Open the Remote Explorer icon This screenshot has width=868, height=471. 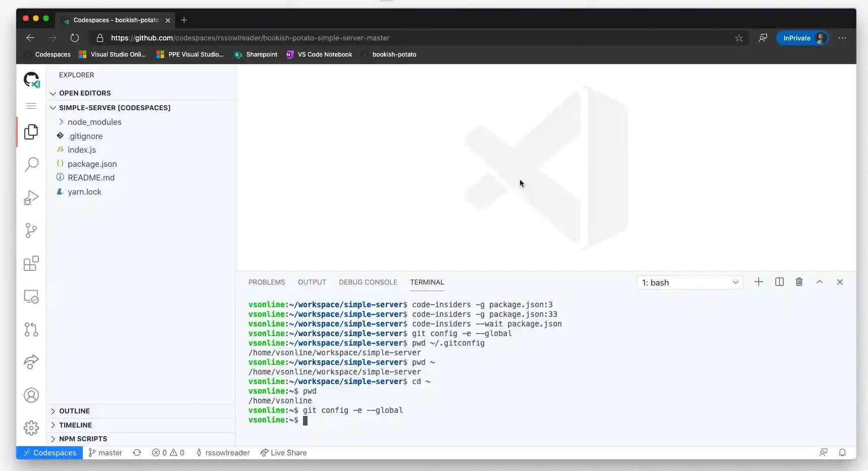click(x=31, y=297)
